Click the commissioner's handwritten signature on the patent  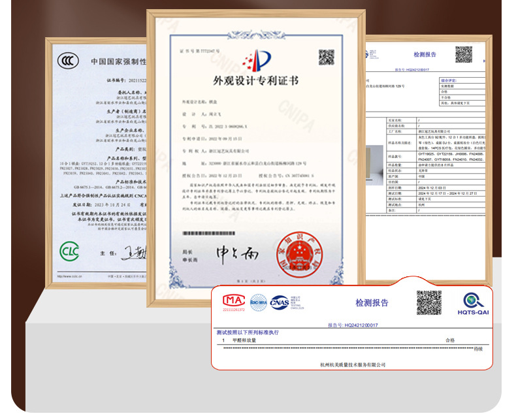pos(237,254)
